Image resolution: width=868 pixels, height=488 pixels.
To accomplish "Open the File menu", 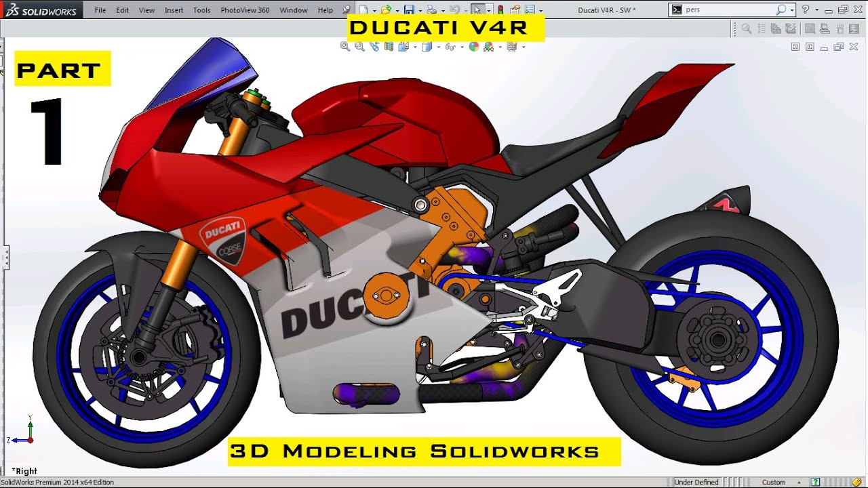I will 100,10.
